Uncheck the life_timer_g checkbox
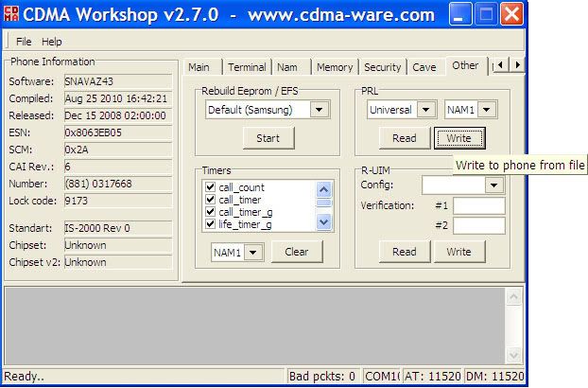 tap(211, 224)
